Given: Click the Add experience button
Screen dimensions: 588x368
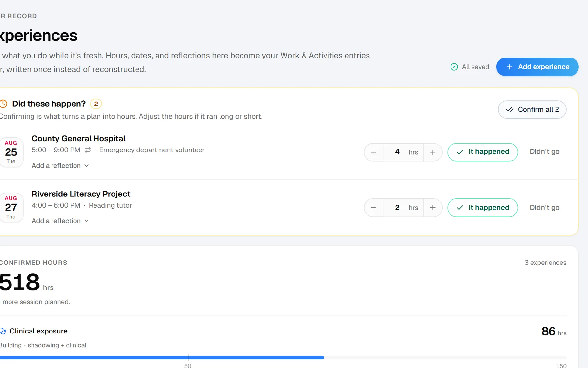Looking at the screenshot, I should [x=537, y=67].
